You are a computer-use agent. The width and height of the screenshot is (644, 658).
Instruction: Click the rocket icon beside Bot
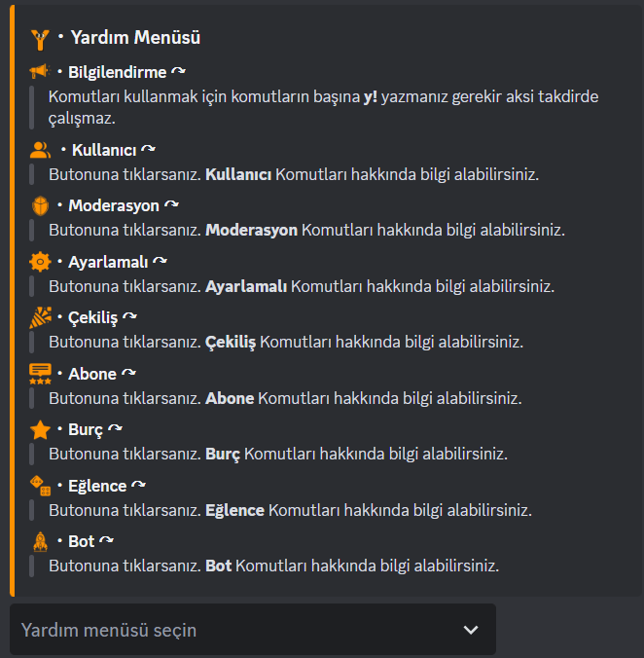tap(40, 541)
